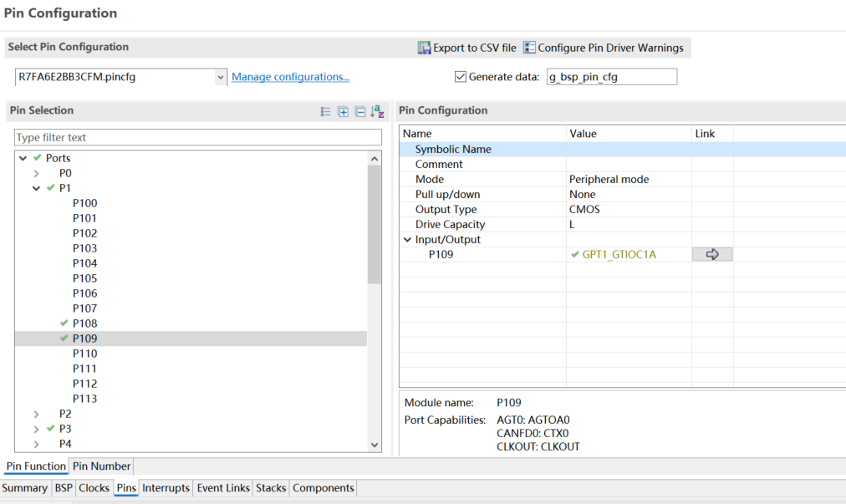
Task: Open the Clocks tab
Action: click(94, 488)
